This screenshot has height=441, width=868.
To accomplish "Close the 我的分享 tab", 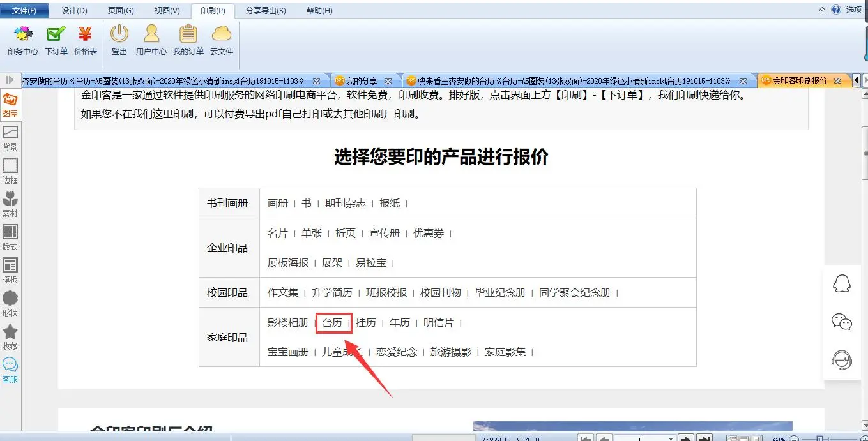I will (388, 81).
